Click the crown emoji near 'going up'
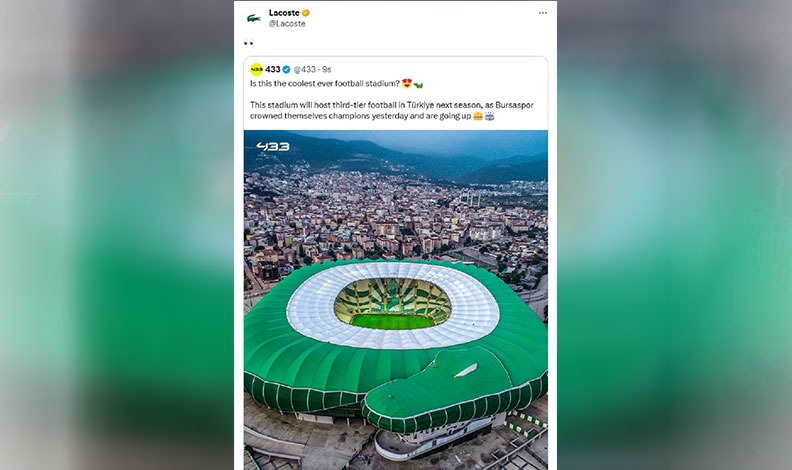792x470 pixels. pyautogui.click(x=478, y=116)
